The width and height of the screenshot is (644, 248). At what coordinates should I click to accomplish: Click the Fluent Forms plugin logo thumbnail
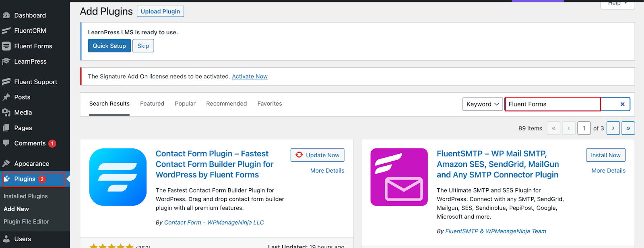click(118, 177)
